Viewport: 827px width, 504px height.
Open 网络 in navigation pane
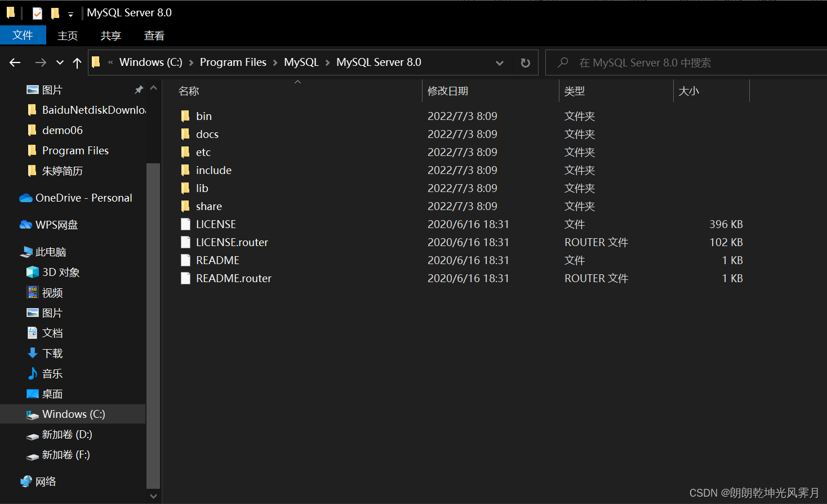click(38, 481)
